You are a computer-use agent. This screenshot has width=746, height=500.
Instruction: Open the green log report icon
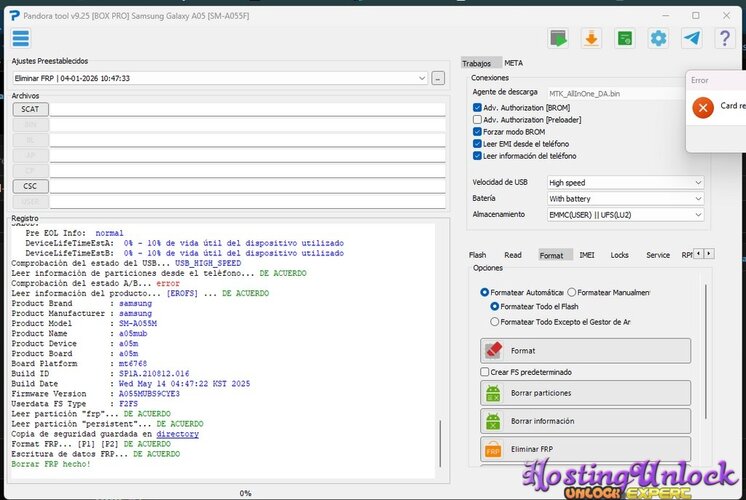click(625, 38)
